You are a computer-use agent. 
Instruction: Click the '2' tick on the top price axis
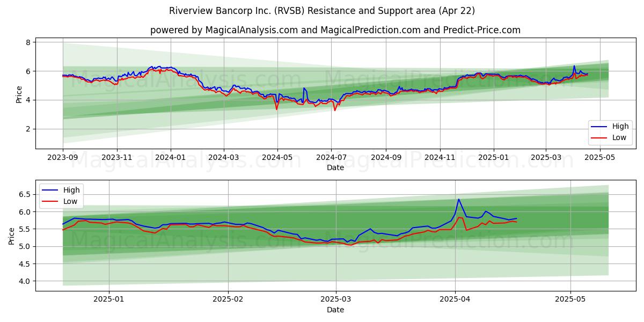tap(29, 129)
